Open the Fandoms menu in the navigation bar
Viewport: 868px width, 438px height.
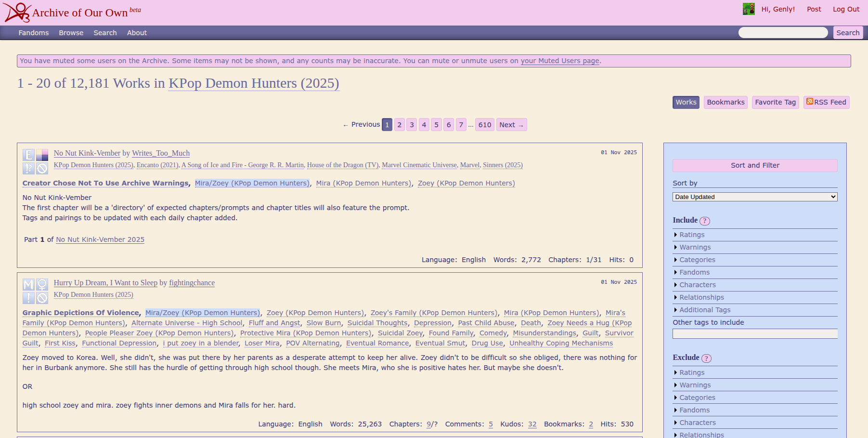[34, 33]
